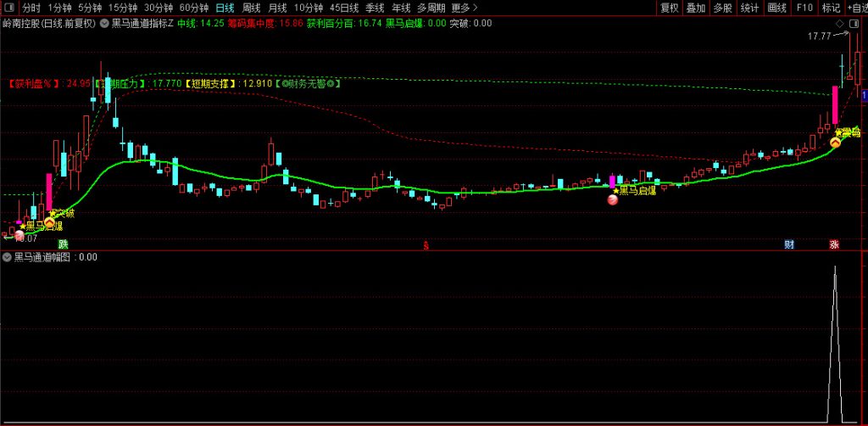Click the panel layout icon at top-left
This screenshot has width=868, height=426.
click(10, 8)
